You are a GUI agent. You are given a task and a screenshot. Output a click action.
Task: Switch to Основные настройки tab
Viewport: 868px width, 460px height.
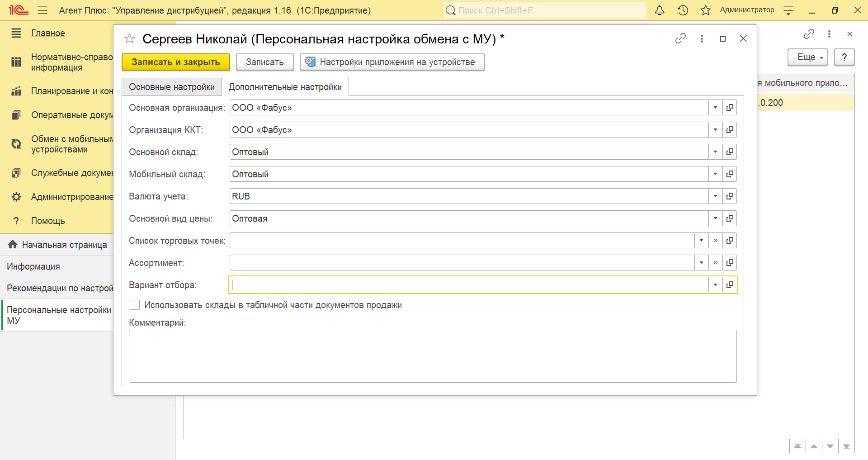click(172, 87)
